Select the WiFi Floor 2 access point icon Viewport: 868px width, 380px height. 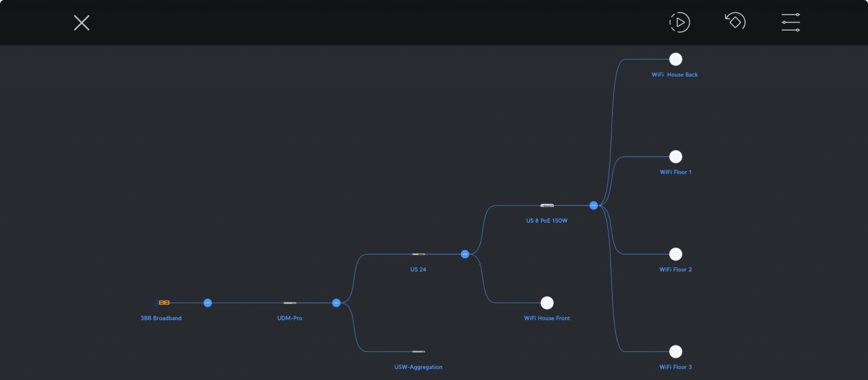pos(676,254)
